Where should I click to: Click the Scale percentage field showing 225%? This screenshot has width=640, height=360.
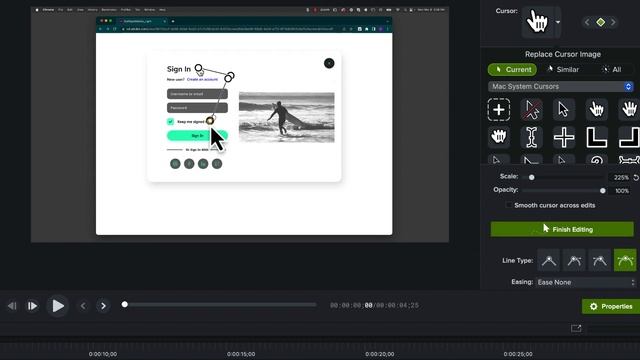tap(621, 178)
